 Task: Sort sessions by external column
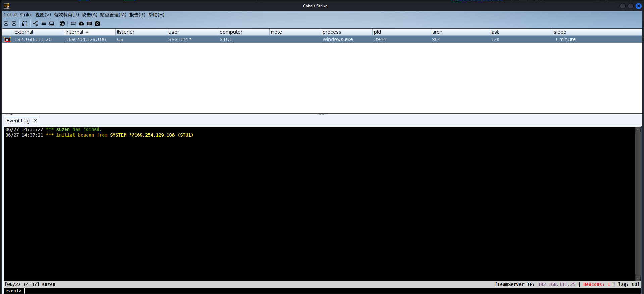(39, 32)
